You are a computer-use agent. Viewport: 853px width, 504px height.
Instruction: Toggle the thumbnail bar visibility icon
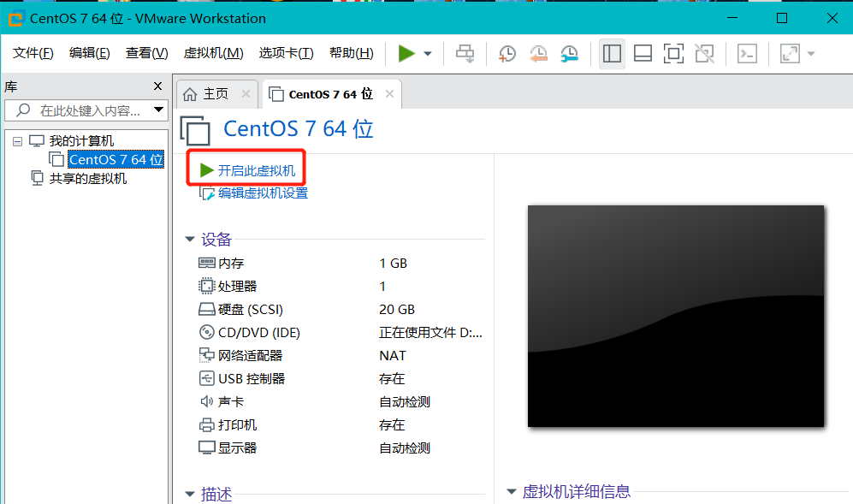[x=643, y=53]
